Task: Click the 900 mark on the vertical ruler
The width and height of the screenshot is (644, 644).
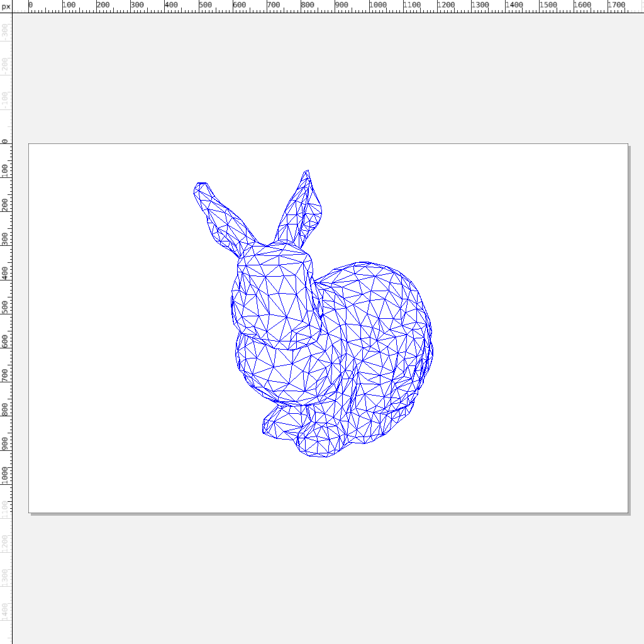Action: coord(5,443)
